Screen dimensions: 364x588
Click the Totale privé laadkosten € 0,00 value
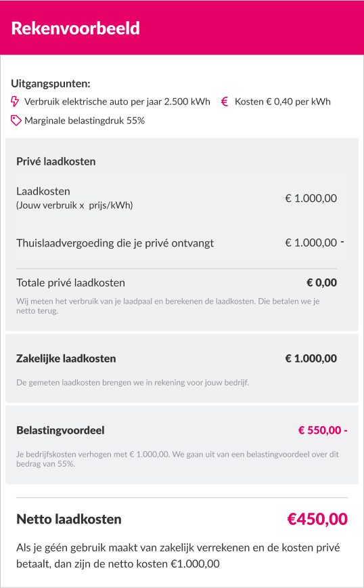tap(321, 282)
